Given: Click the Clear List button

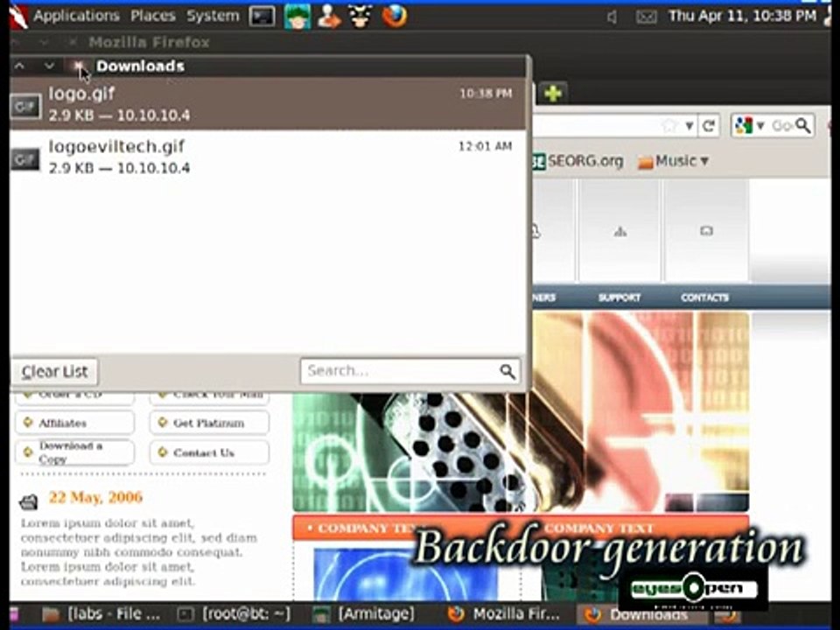Looking at the screenshot, I should pyautogui.click(x=54, y=372).
